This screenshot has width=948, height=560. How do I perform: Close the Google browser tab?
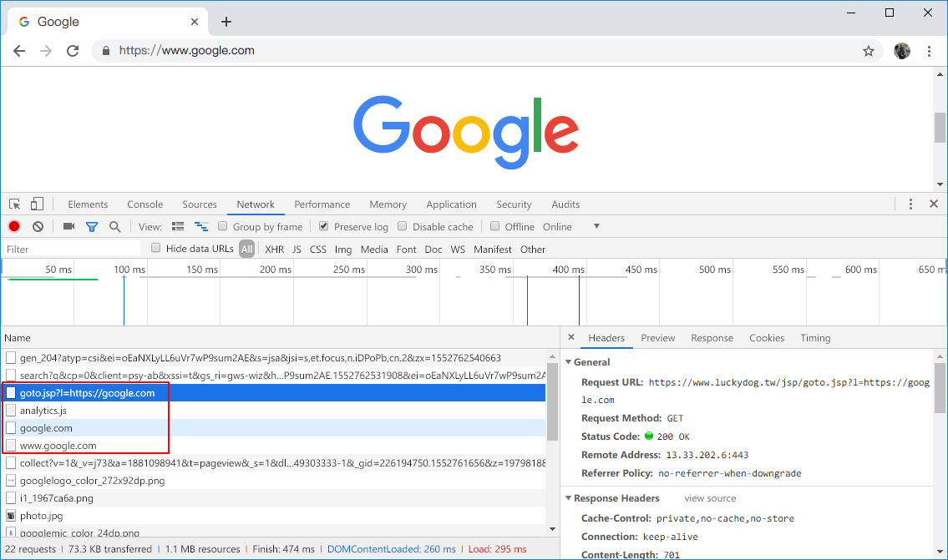(x=195, y=22)
